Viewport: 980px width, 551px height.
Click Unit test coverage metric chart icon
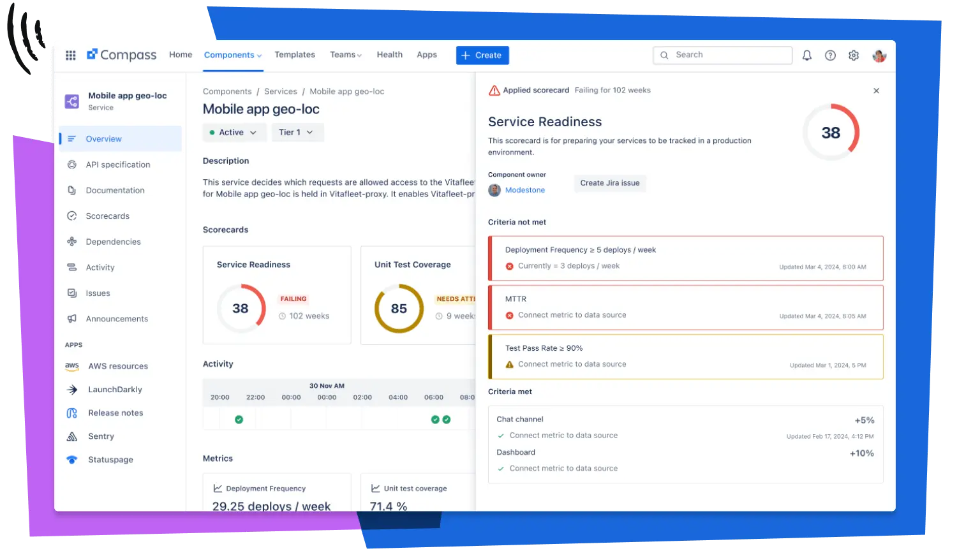376,489
